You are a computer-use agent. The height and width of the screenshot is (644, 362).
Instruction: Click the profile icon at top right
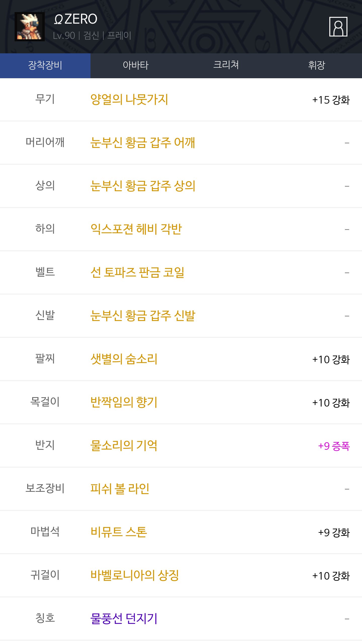point(338,27)
